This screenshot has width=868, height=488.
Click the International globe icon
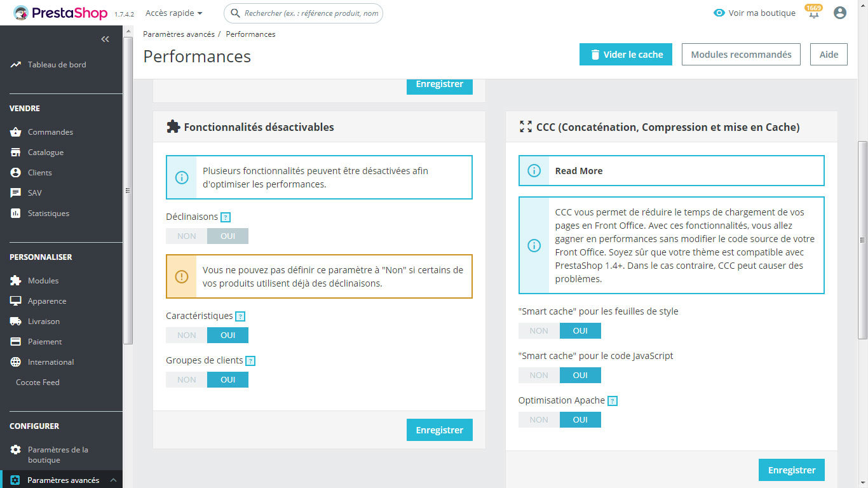point(15,362)
